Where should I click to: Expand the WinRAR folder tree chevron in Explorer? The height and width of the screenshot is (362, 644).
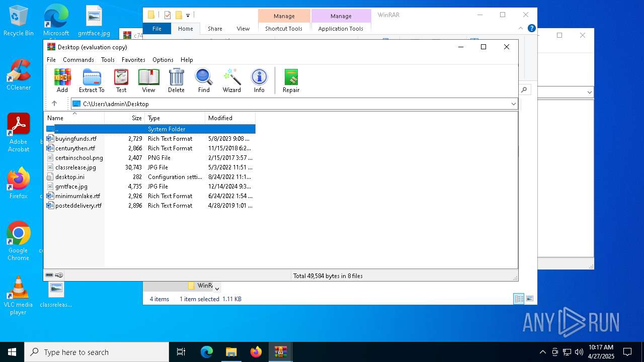click(x=217, y=289)
